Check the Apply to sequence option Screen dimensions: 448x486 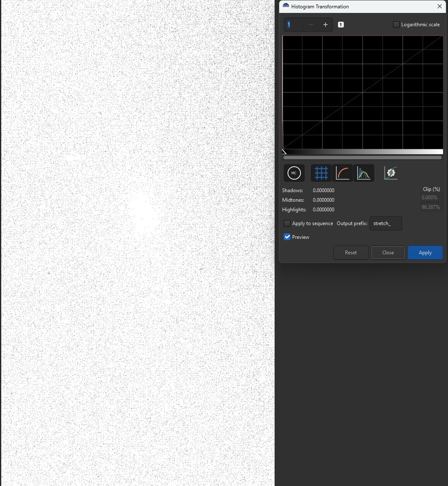(287, 223)
